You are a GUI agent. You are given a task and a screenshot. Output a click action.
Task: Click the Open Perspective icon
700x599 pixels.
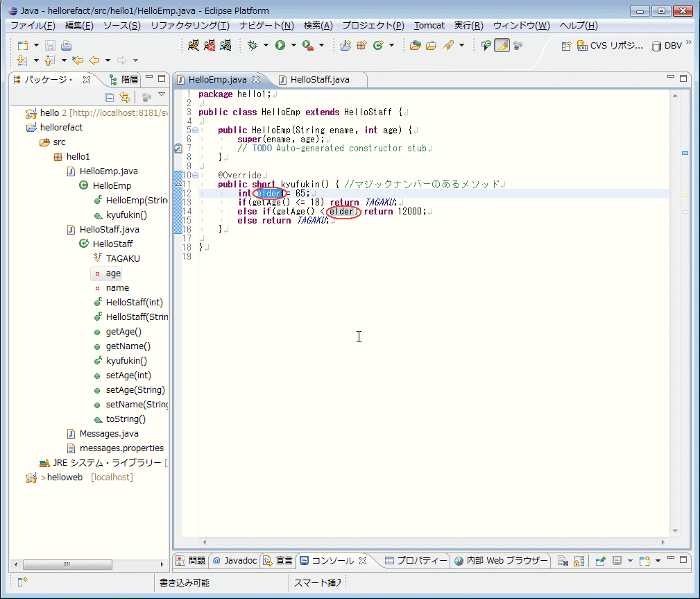coord(566,46)
